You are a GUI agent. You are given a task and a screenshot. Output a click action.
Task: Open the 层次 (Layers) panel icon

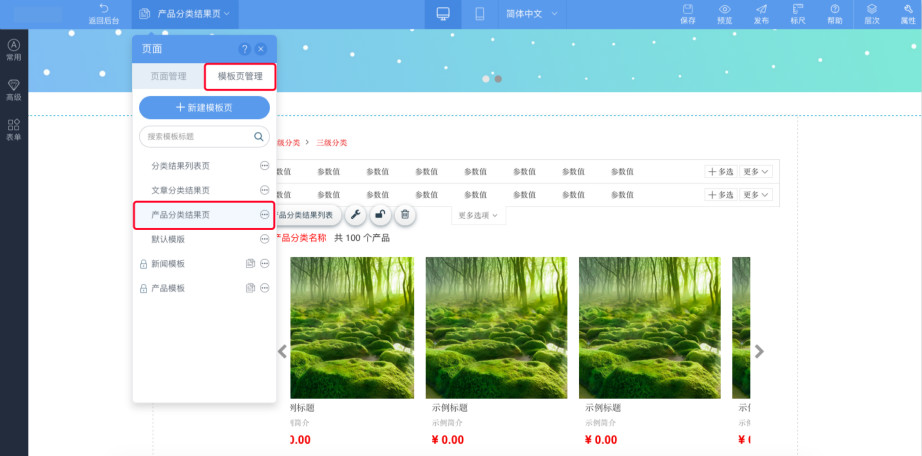point(872,13)
